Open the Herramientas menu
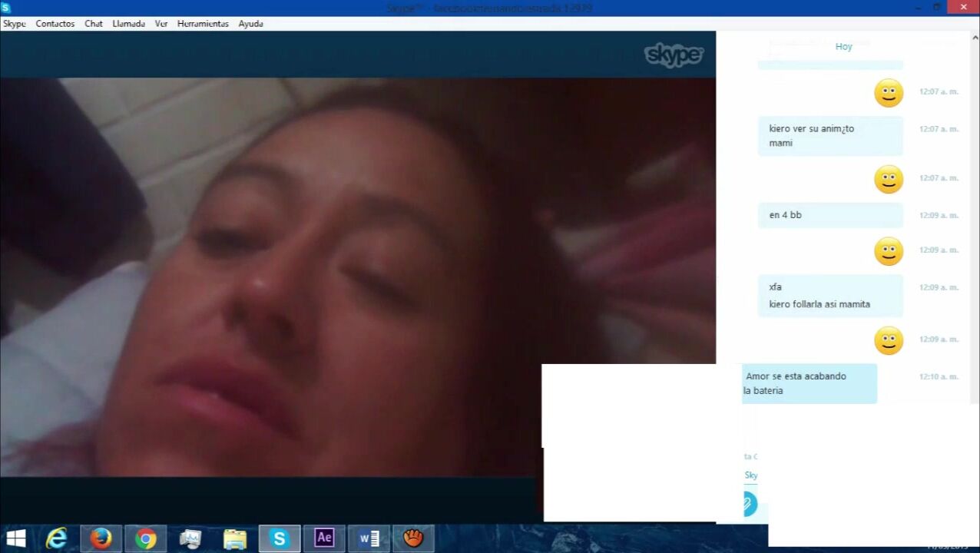The width and height of the screenshot is (980, 553). tap(203, 24)
